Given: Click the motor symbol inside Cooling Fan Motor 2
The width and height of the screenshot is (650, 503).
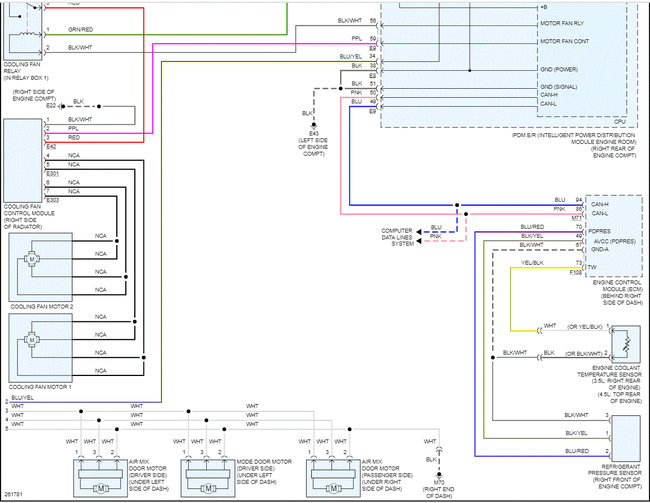Looking at the screenshot, I should click(32, 259).
